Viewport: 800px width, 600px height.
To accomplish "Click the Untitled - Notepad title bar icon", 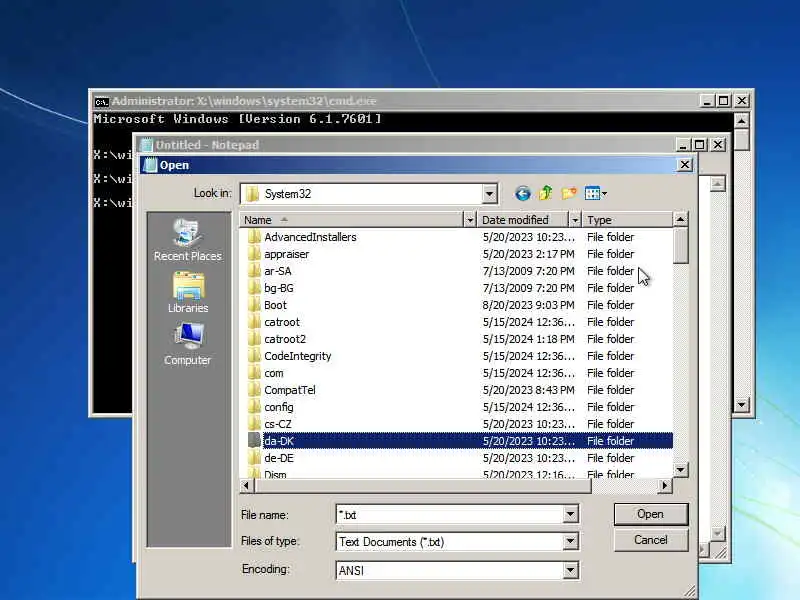I will 146,145.
